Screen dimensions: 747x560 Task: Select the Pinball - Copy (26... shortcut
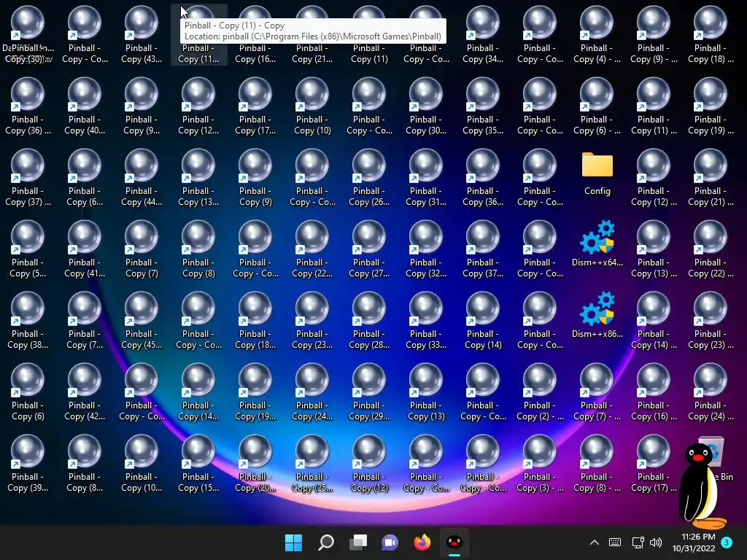pos(368,178)
